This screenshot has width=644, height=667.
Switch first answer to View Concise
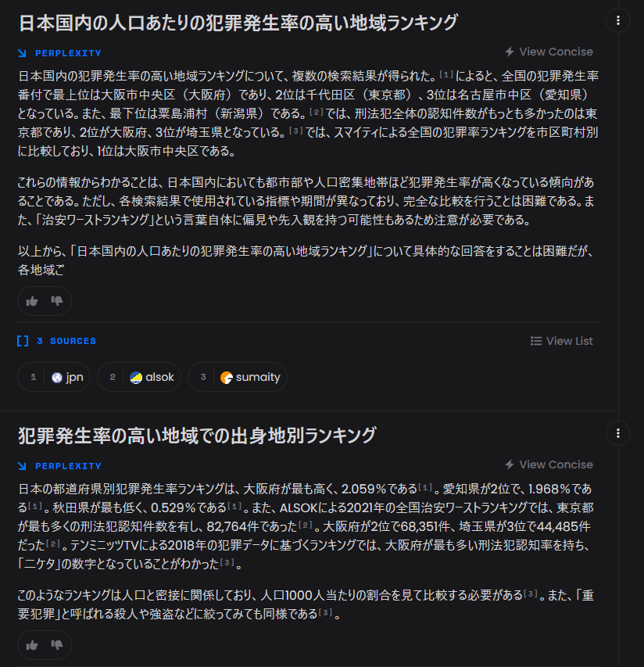pos(549,52)
